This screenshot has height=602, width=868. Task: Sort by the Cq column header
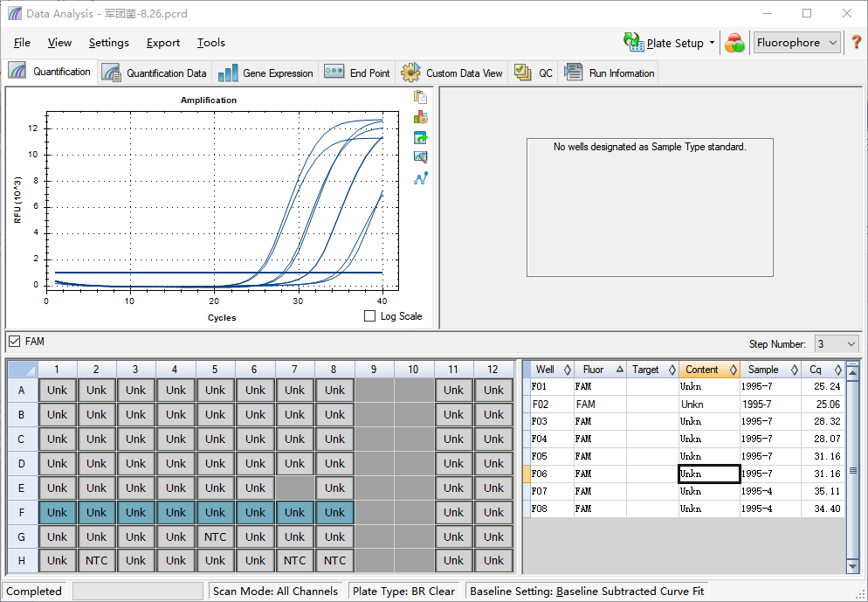pos(823,370)
